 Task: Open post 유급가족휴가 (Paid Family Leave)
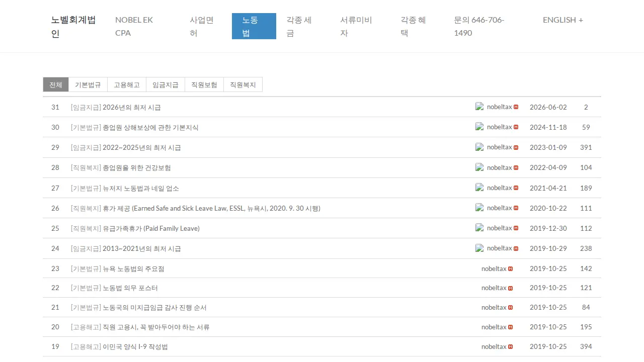(151, 229)
